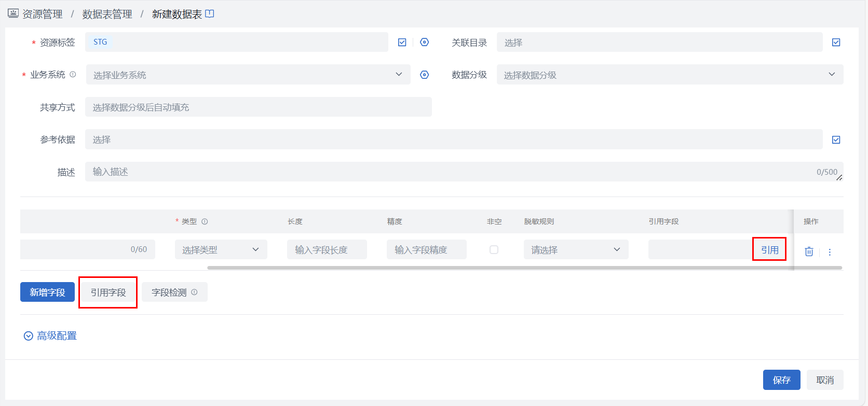
Task: Click the 字段检测 button
Action: tap(174, 292)
